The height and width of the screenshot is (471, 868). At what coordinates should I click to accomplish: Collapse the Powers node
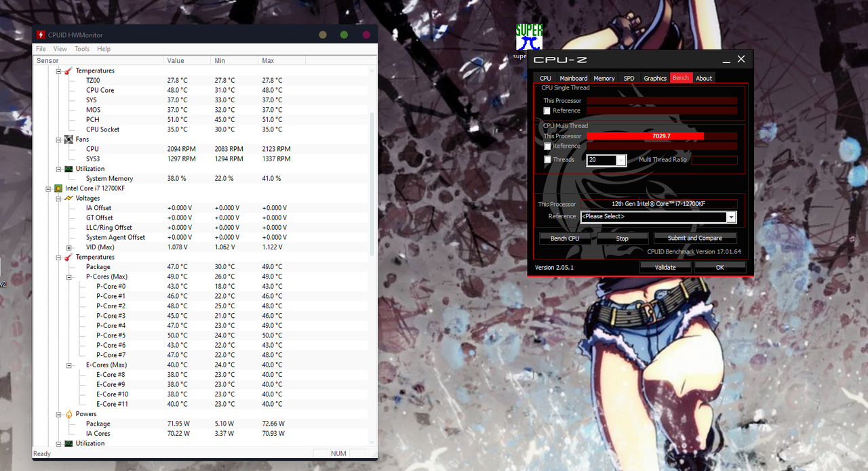pyautogui.click(x=58, y=414)
